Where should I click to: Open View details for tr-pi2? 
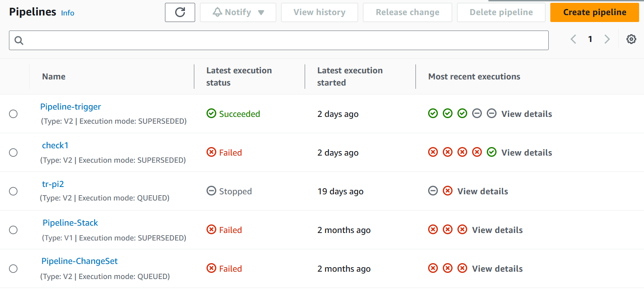pyautogui.click(x=482, y=191)
